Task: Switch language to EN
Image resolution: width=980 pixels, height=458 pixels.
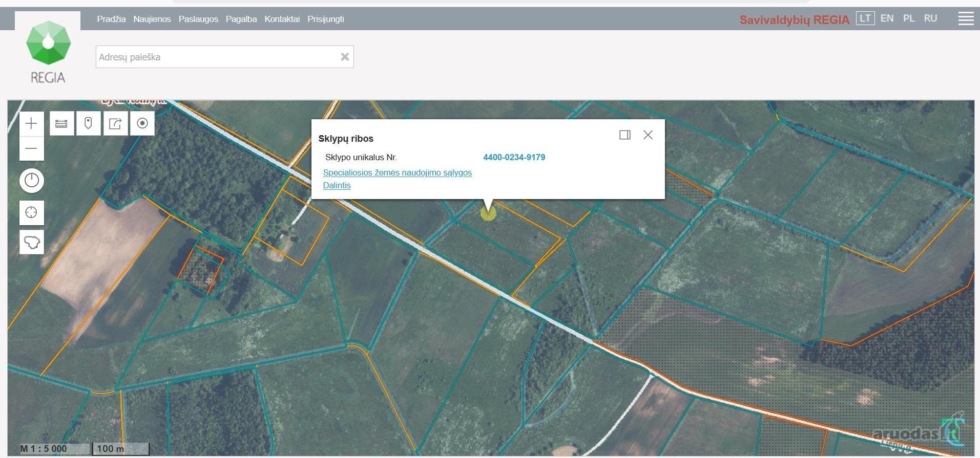Action: [887, 18]
